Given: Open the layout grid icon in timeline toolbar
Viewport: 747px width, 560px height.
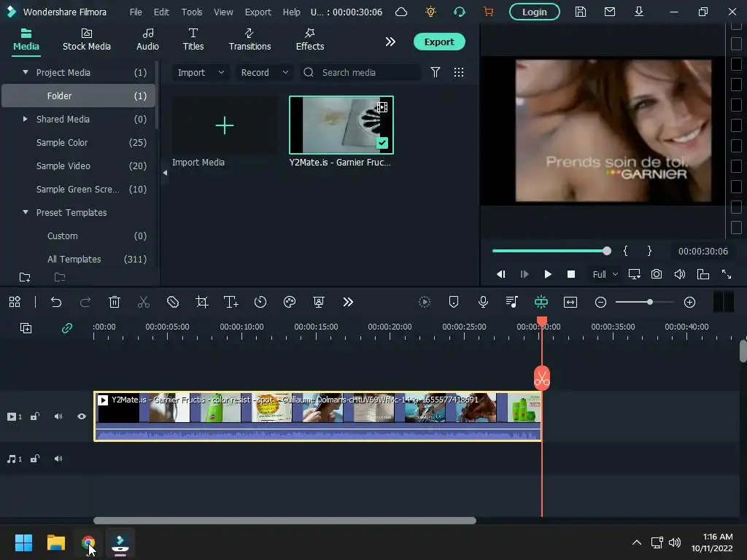Looking at the screenshot, I should point(15,302).
